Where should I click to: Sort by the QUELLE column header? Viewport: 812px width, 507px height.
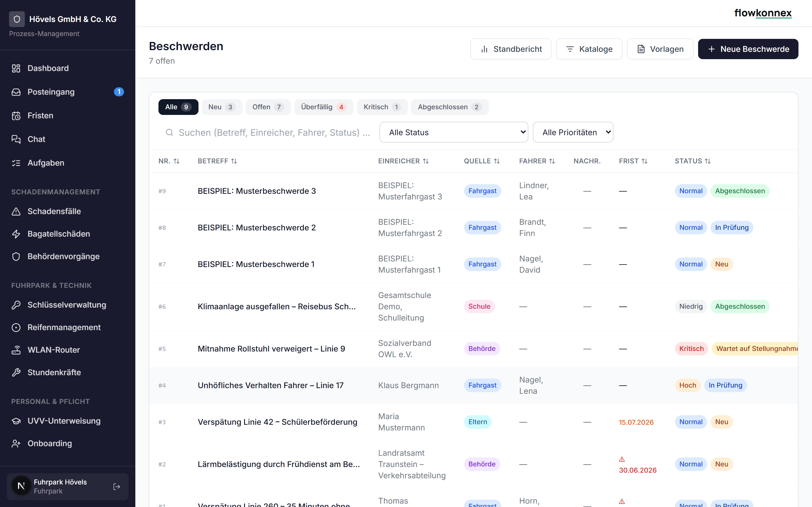tap(482, 161)
